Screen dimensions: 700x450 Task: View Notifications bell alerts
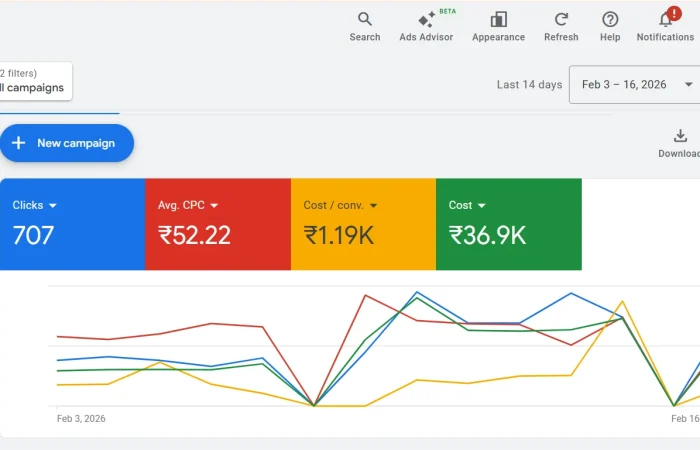(x=665, y=26)
